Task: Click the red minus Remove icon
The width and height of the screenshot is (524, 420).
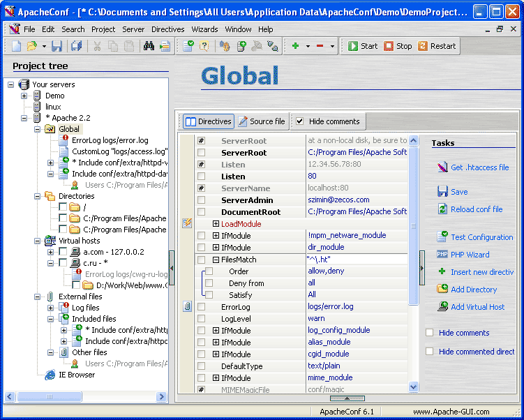Action: [320, 46]
